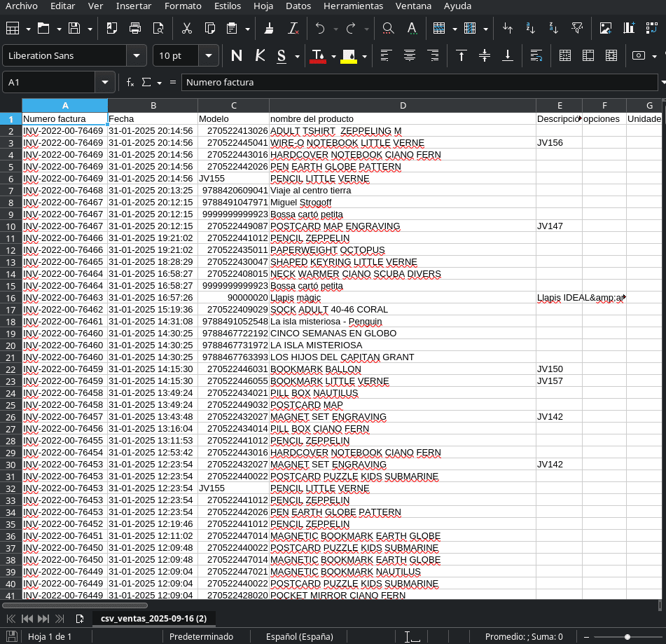666x644 pixels.
Task: Open the Function Wizard in the formula bar
Action: click(x=130, y=82)
